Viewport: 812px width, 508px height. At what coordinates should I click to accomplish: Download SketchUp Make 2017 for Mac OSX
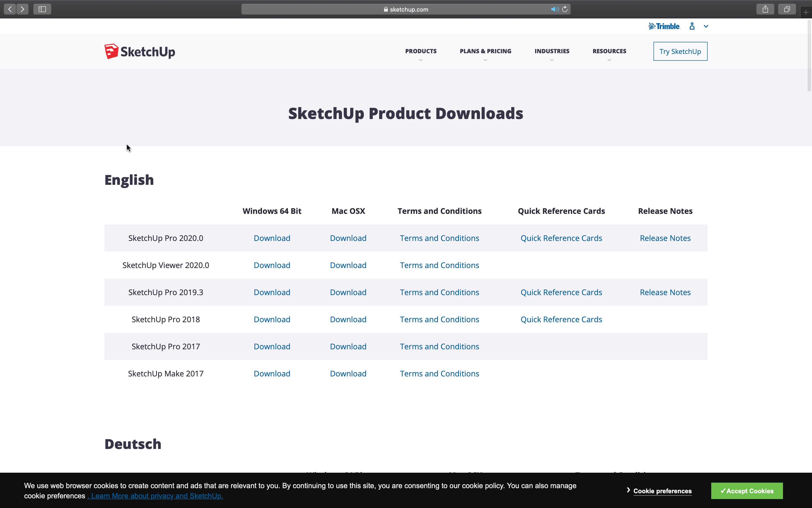coord(348,374)
